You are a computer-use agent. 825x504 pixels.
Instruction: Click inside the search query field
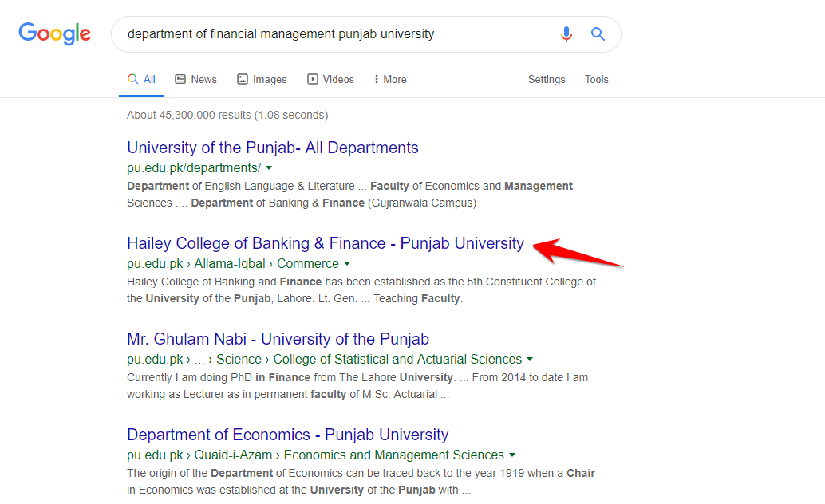coord(335,34)
